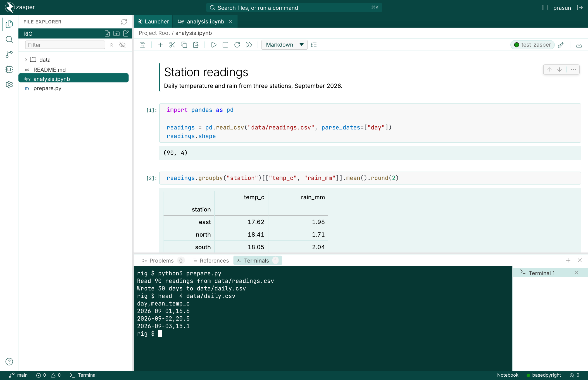Open cell more-options menu
588x380 pixels.
[x=573, y=69]
